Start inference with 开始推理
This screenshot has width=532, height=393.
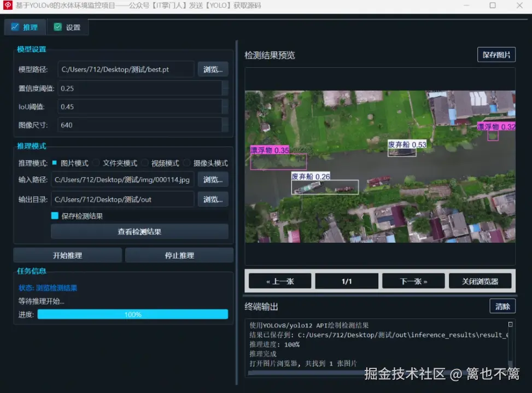pyautogui.click(x=67, y=255)
